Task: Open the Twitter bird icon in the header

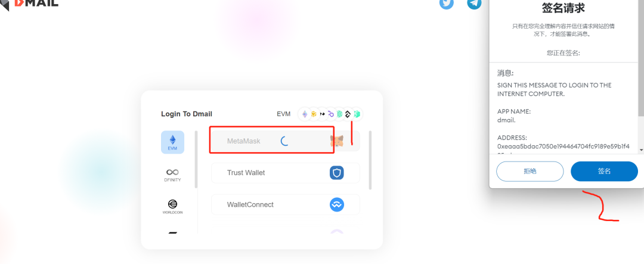Action: tap(447, 4)
